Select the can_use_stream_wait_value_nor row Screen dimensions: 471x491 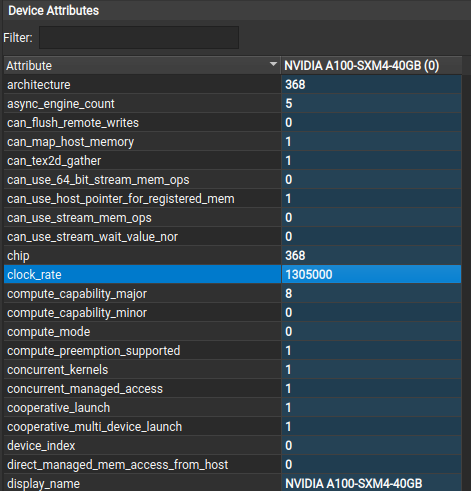(233, 237)
